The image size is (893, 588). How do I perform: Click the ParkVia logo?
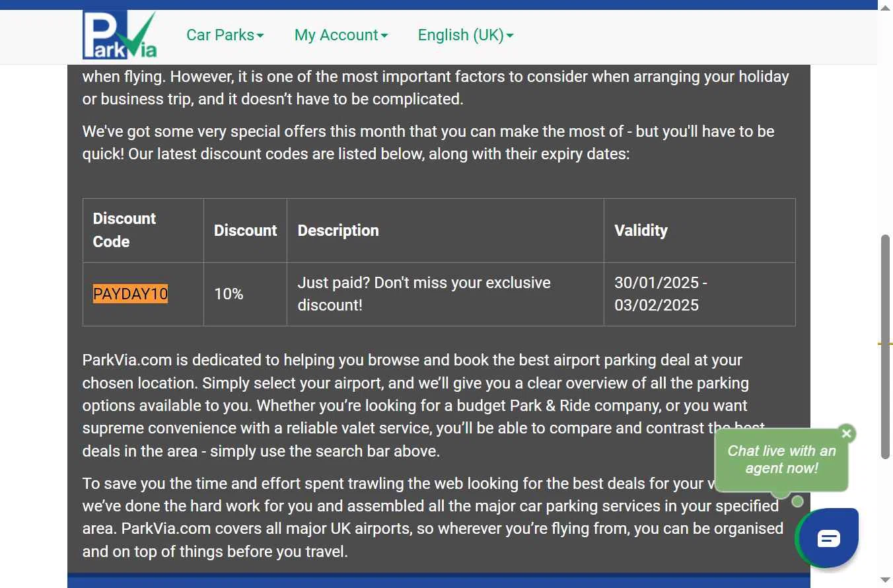[120, 35]
